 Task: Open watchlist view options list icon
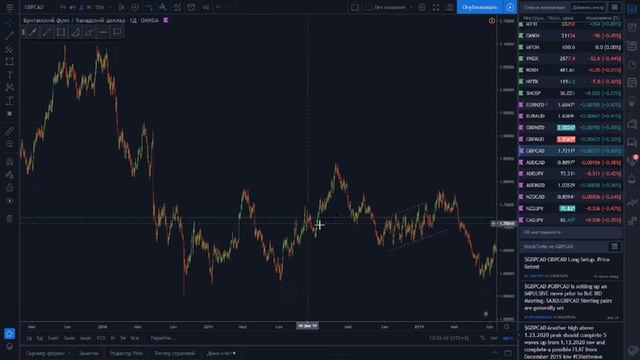point(614,7)
